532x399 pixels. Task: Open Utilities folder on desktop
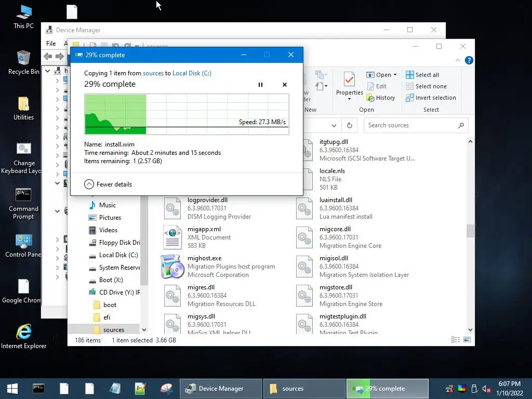point(23,109)
